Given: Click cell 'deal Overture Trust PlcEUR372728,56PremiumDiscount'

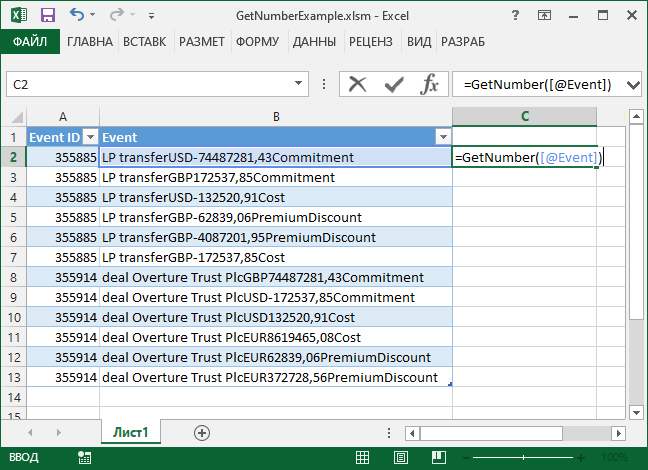Looking at the screenshot, I should (x=276, y=377).
